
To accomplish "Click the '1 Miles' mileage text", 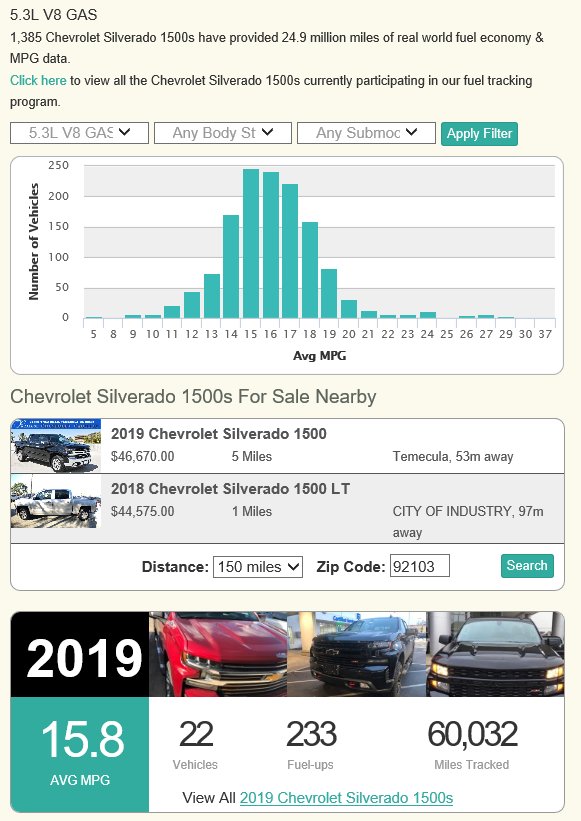I will point(252,512).
